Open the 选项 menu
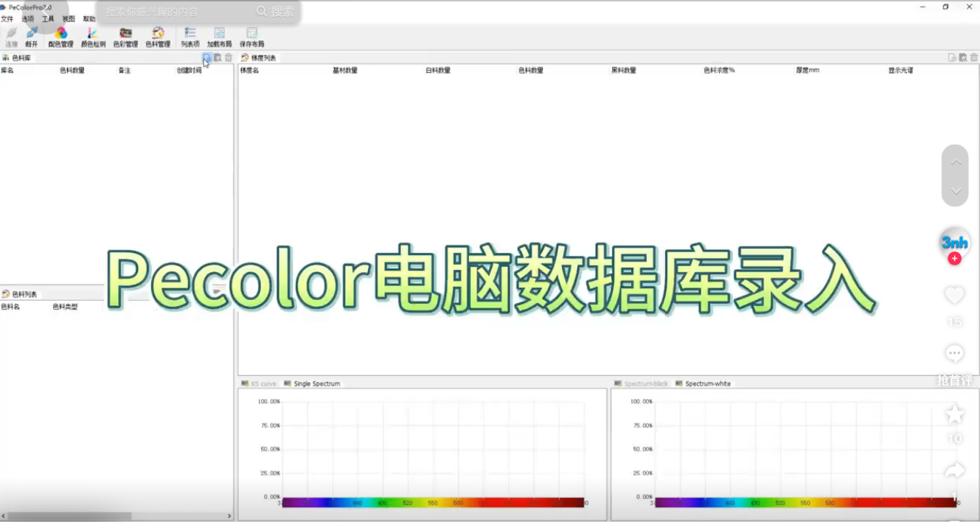The image size is (980, 522). tap(27, 19)
